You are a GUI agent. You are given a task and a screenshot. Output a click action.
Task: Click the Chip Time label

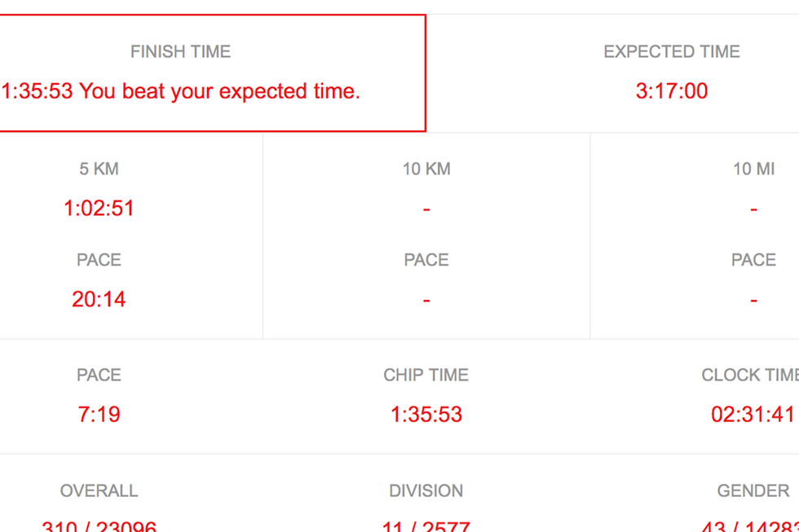[x=426, y=375]
